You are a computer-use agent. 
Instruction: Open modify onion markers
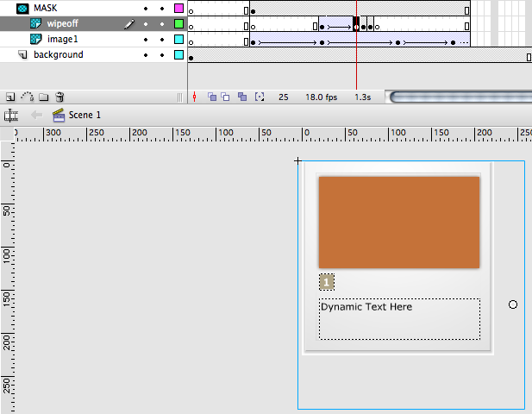pos(260,97)
